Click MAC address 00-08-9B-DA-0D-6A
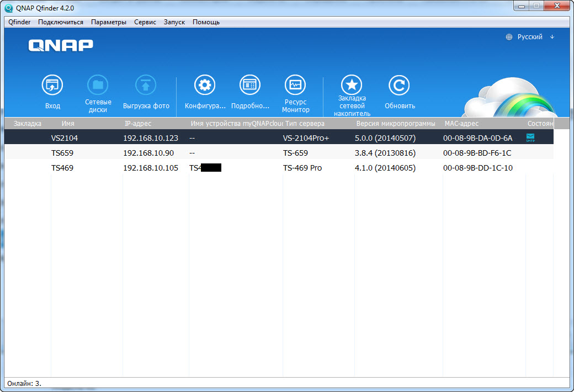 tap(478, 138)
